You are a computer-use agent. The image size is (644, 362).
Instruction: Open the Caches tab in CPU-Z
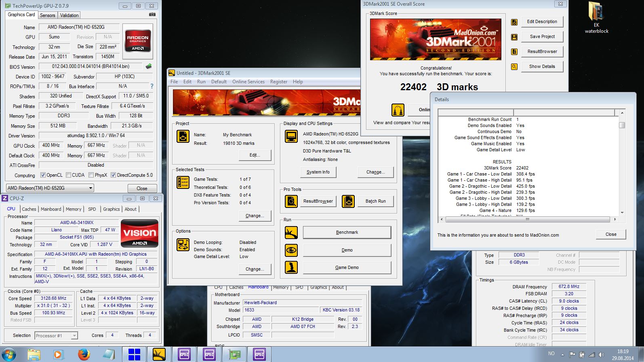click(x=29, y=209)
